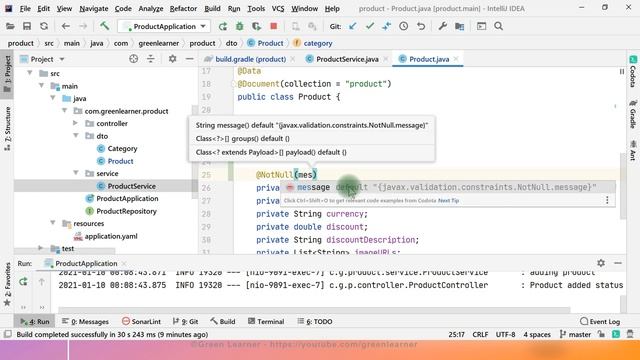Click CRLF line separator in status bar
The height and width of the screenshot is (360, 640).
[x=480, y=334]
